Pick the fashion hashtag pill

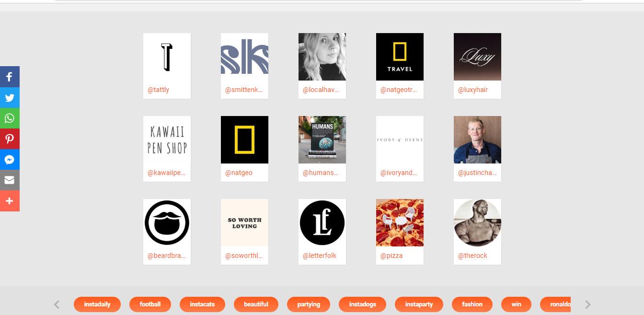tap(472, 304)
